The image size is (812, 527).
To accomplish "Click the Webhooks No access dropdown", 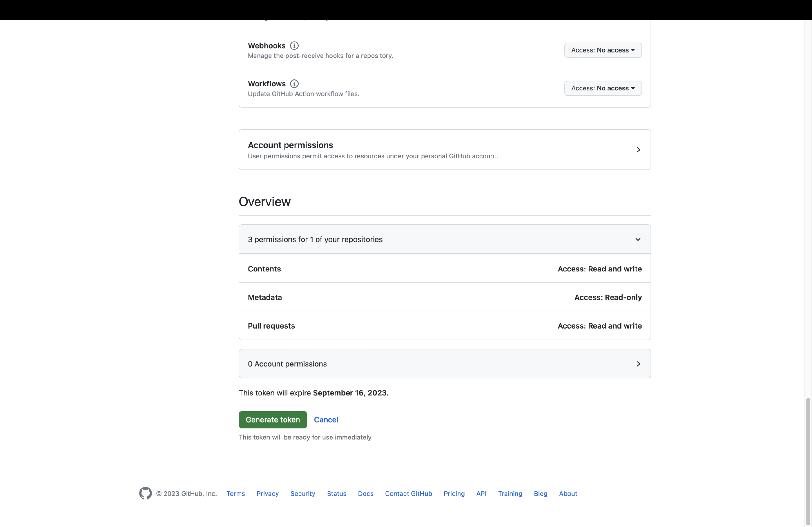I will point(603,50).
